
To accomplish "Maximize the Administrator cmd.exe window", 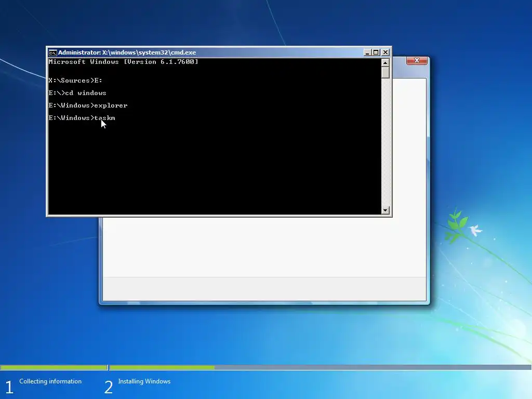I will 376,52.
